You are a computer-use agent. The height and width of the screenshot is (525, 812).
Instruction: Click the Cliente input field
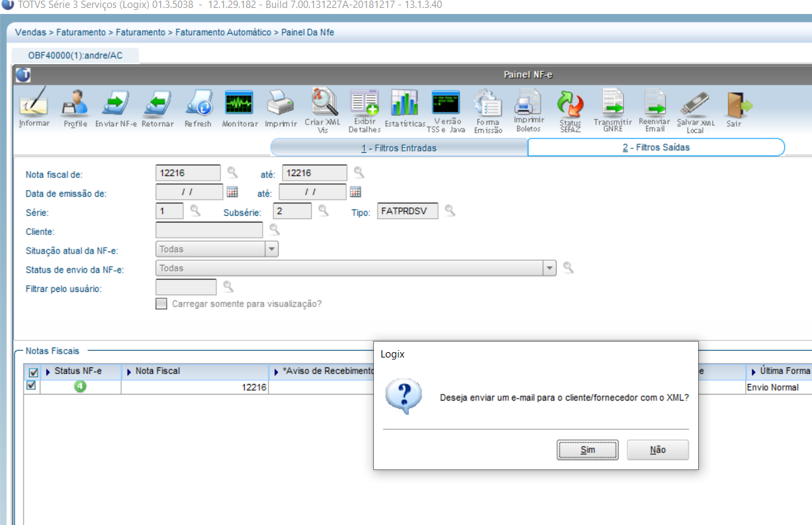[x=209, y=230]
